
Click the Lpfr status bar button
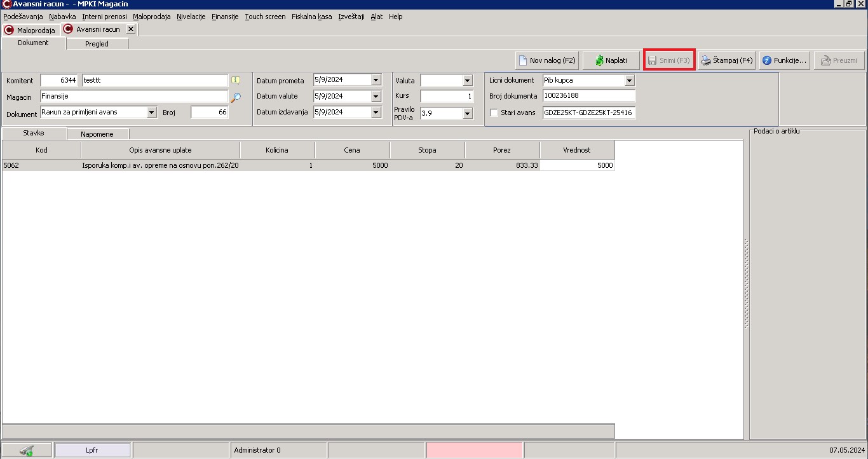click(93, 450)
